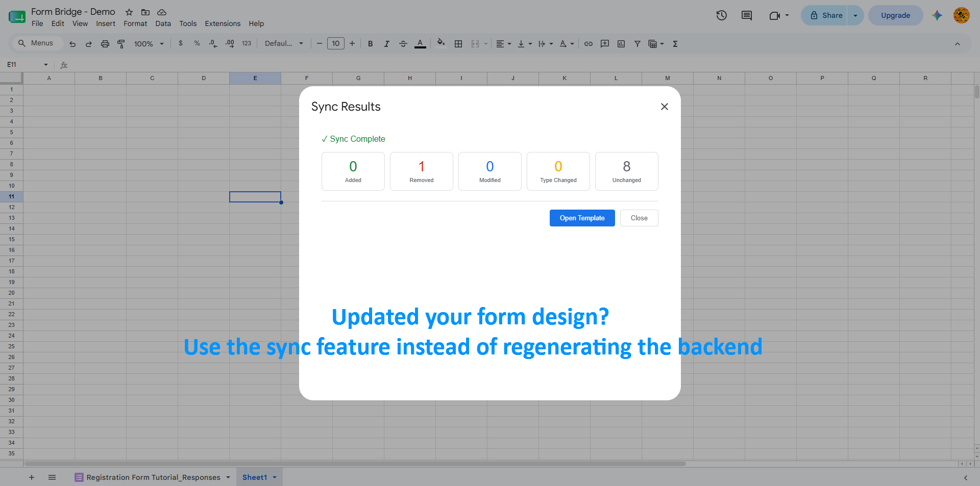The height and width of the screenshot is (486, 980).
Task: Open text wrapping dropdown
Action: coord(546,44)
